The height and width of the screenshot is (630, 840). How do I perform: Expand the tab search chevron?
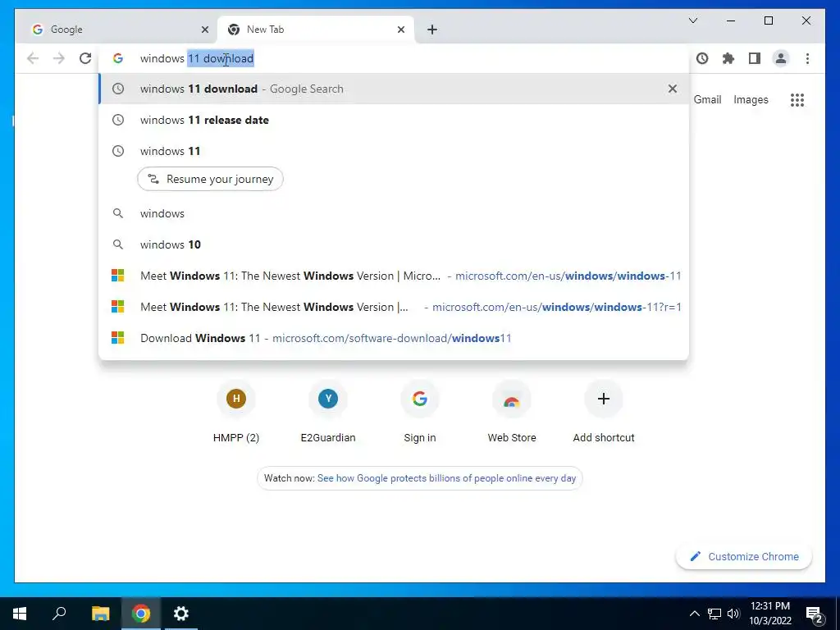(x=692, y=21)
